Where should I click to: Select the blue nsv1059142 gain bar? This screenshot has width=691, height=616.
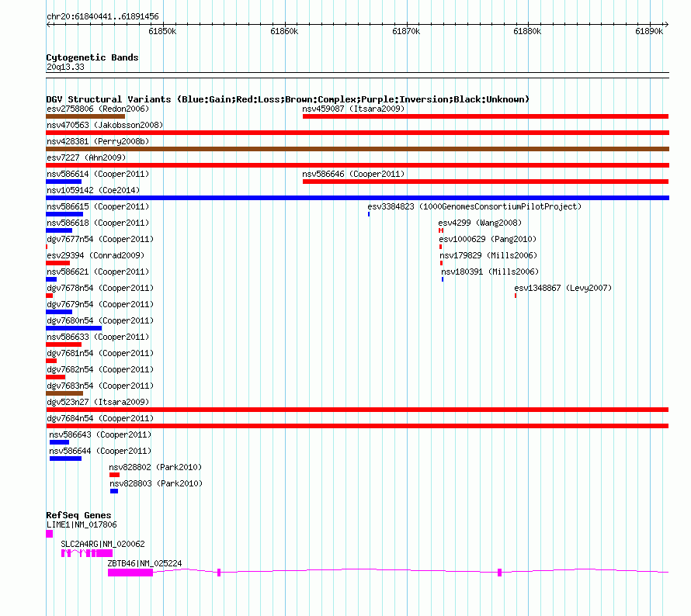357,198
